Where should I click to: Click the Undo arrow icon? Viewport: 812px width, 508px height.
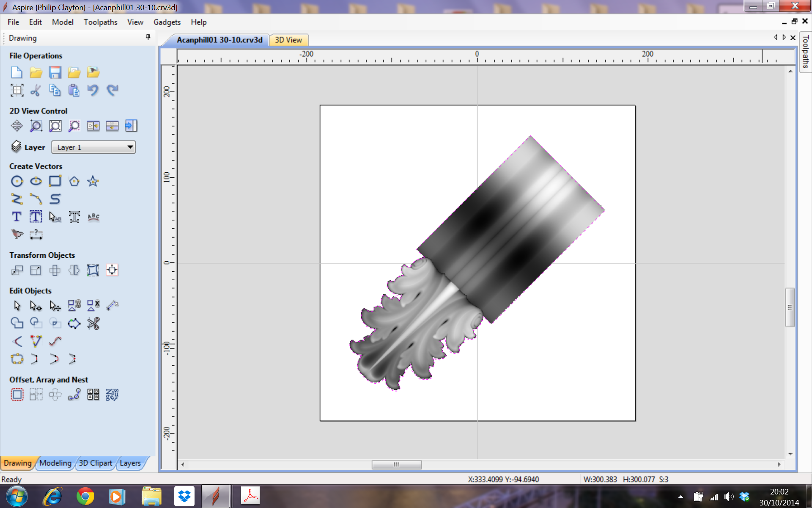click(93, 90)
